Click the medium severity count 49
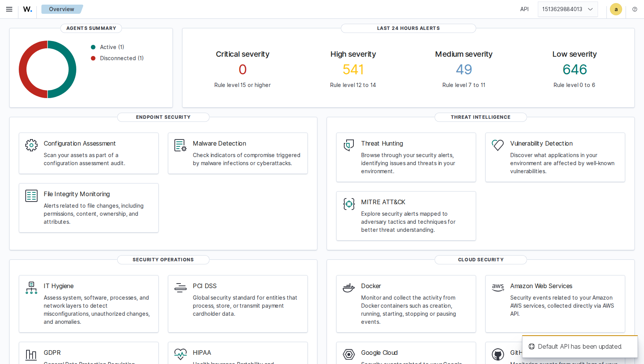644x364 pixels. [x=464, y=69]
